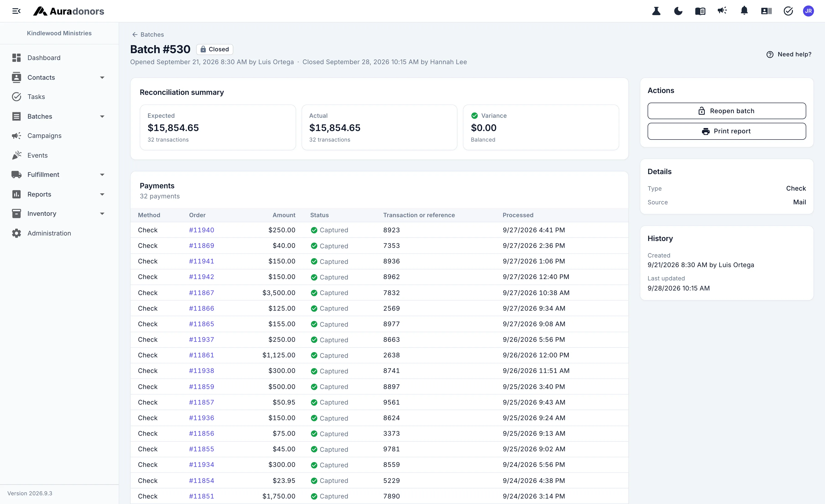825x504 pixels.
Task: Open the tasks checkmark icon in top bar
Action: click(788, 11)
